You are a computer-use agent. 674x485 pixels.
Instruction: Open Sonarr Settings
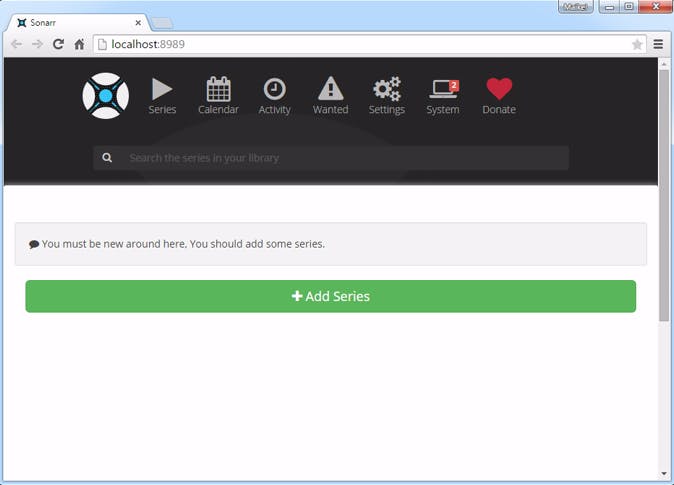click(386, 96)
